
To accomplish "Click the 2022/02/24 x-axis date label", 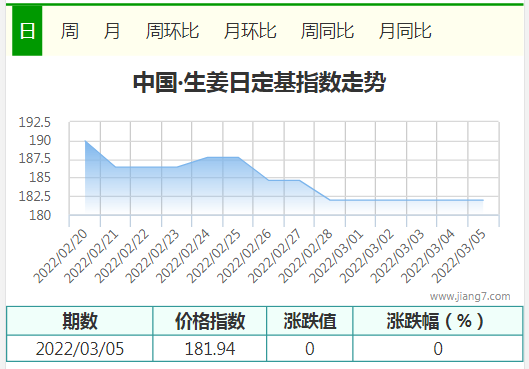I will click(x=183, y=256).
